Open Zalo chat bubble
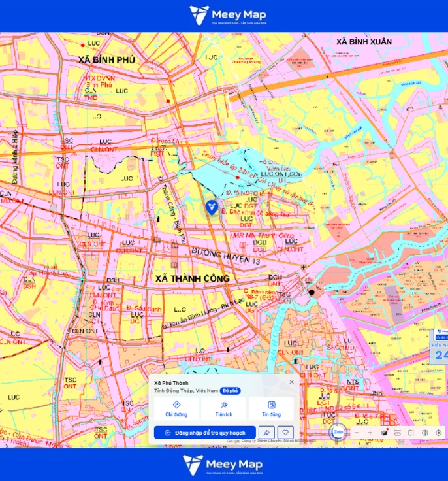Screen dimensions: 448x481 click(x=338, y=432)
